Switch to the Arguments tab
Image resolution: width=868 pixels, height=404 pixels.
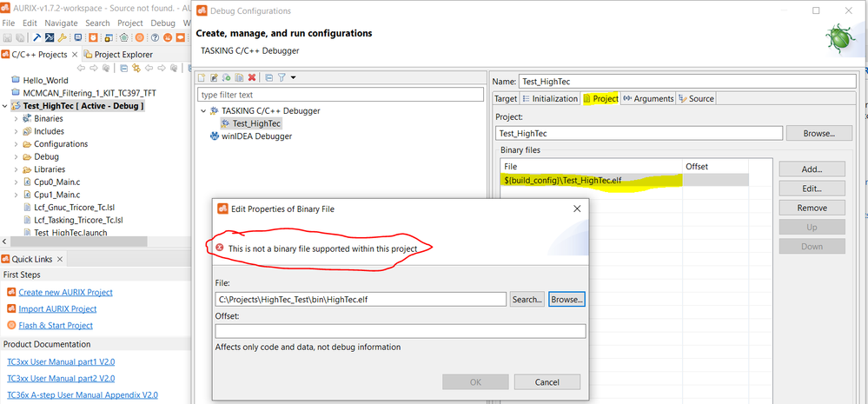coord(648,98)
